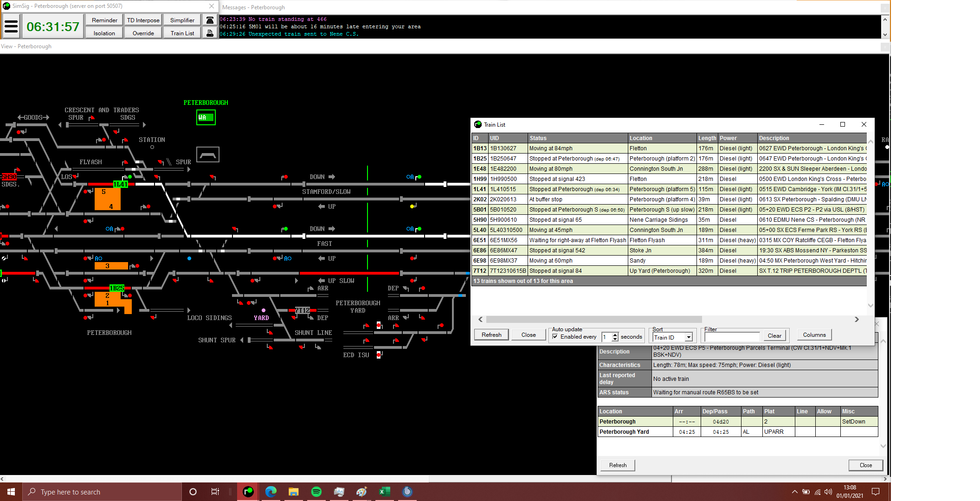Select train 5L40 row in Train List
Viewport: 980px width, 501px height.
point(669,230)
